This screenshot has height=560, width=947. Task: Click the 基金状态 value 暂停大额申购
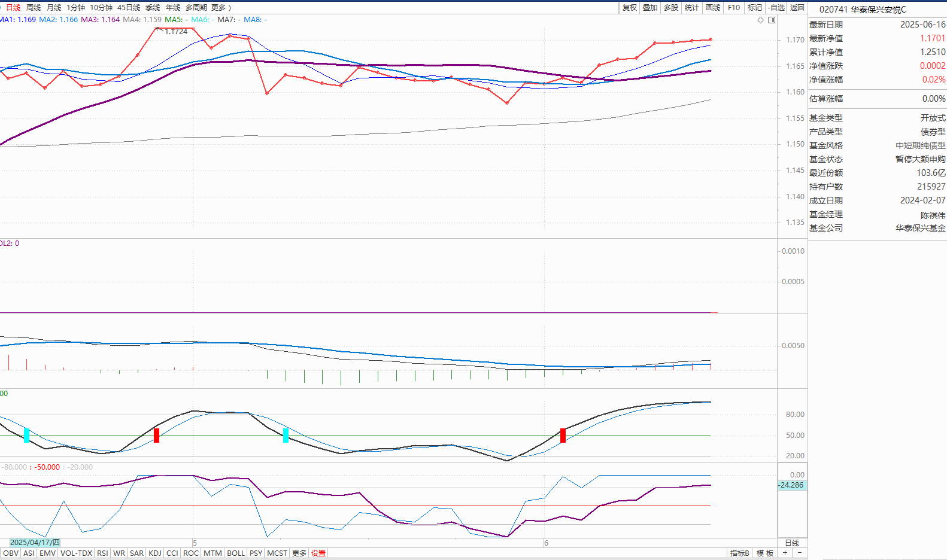921,159
